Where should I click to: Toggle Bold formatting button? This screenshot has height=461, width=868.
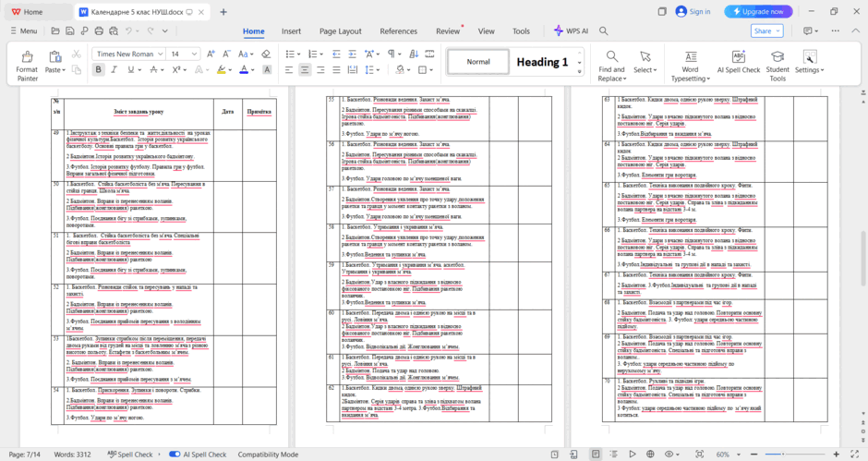click(99, 70)
